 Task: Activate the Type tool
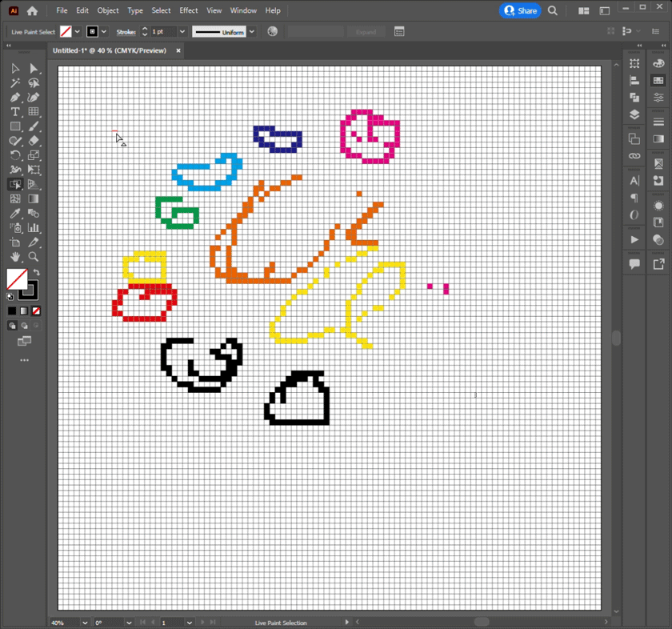tap(15, 112)
